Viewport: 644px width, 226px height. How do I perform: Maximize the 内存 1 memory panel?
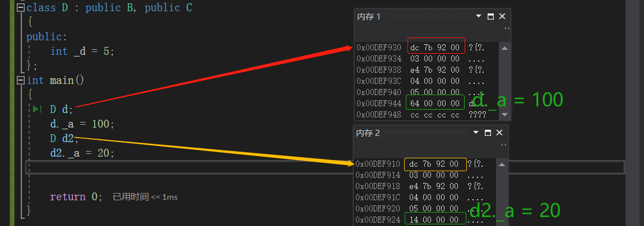[490, 16]
